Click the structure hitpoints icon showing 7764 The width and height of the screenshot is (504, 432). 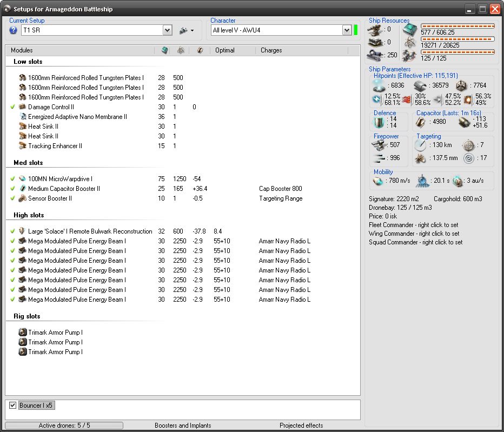point(461,85)
